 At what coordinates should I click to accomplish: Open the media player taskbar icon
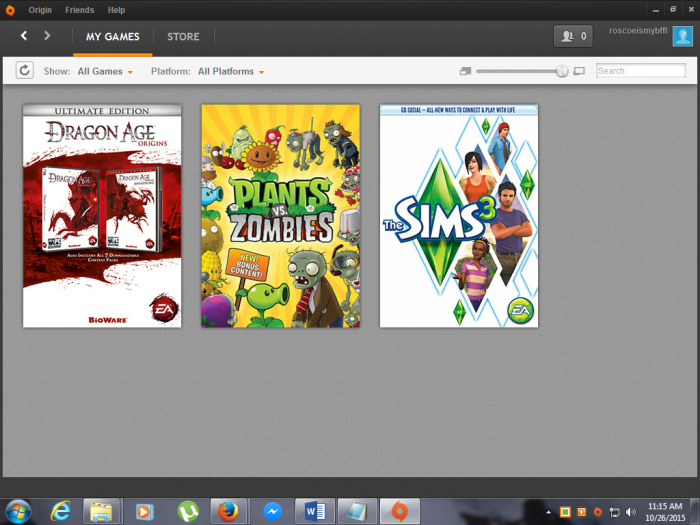click(144, 512)
